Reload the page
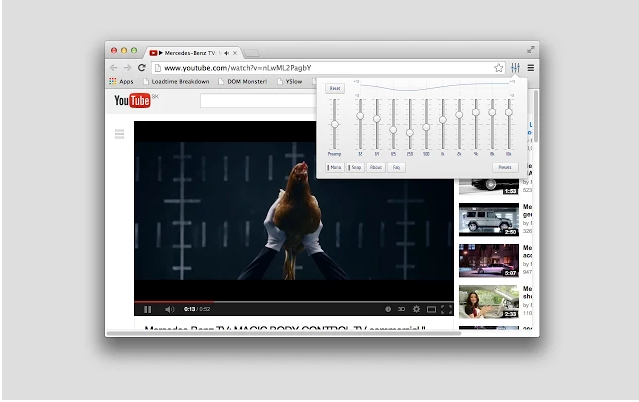The height and width of the screenshot is (402, 639). (141, 68)
